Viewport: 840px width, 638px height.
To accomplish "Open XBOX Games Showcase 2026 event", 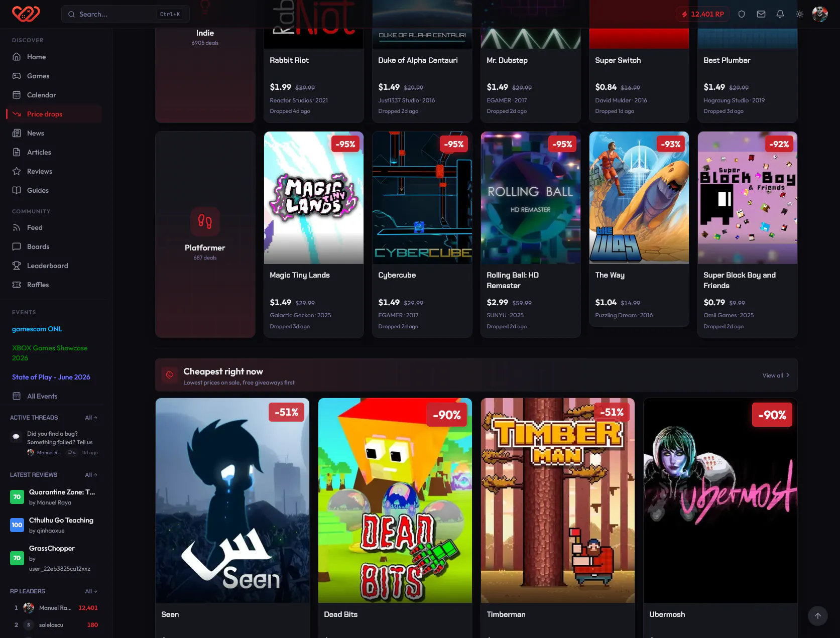I will pos(50,353).
